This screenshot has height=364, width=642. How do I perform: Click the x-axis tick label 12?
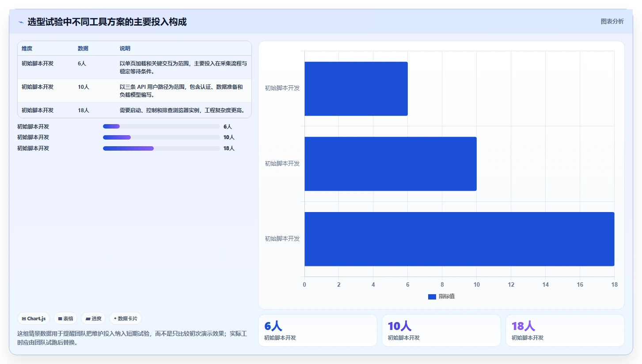pyautogui.click(x=511, y=285)
